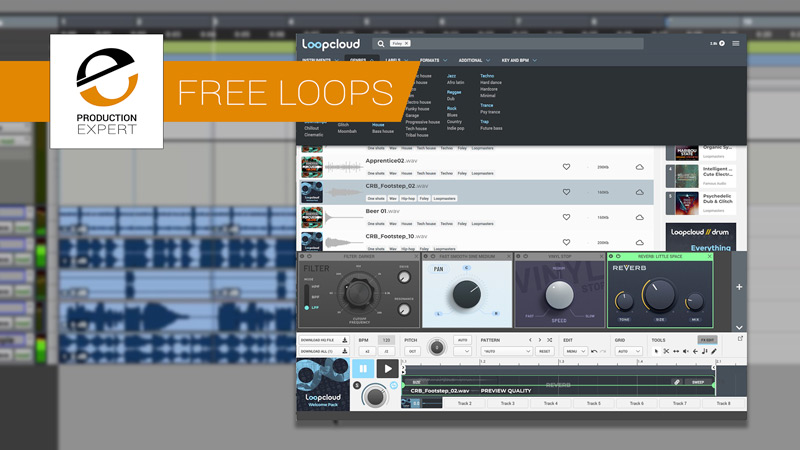Screen dimensions: 800x450
Task: Expand the Key and BPM dropdown
Action: click(519, 60)
